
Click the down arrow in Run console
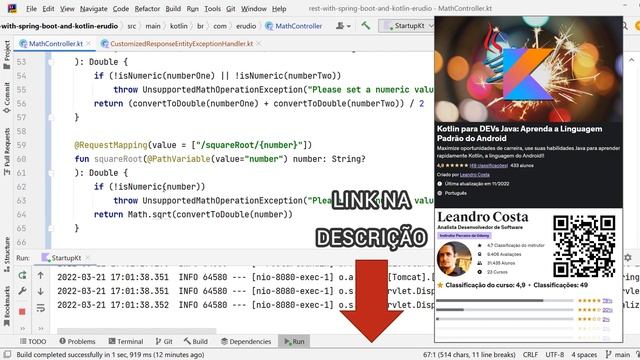(x=40, y=291)
